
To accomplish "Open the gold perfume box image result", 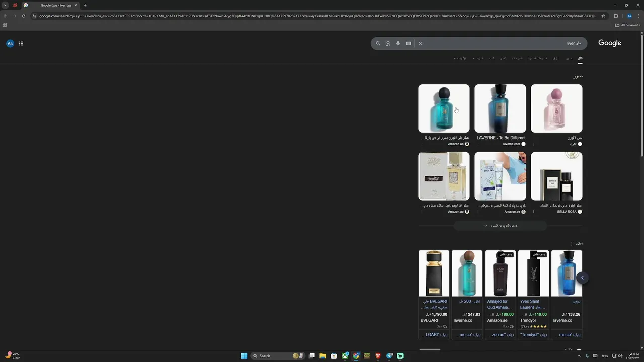I will (x=444, y=176).
